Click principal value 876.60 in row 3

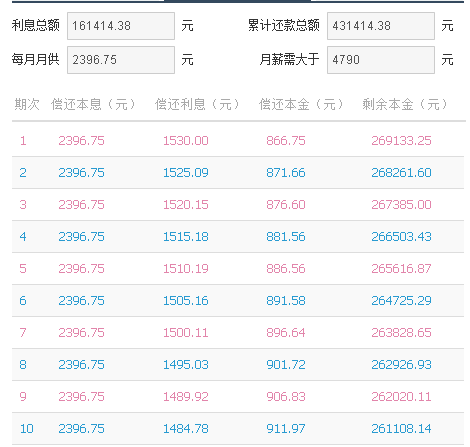(x=286, y=205)
